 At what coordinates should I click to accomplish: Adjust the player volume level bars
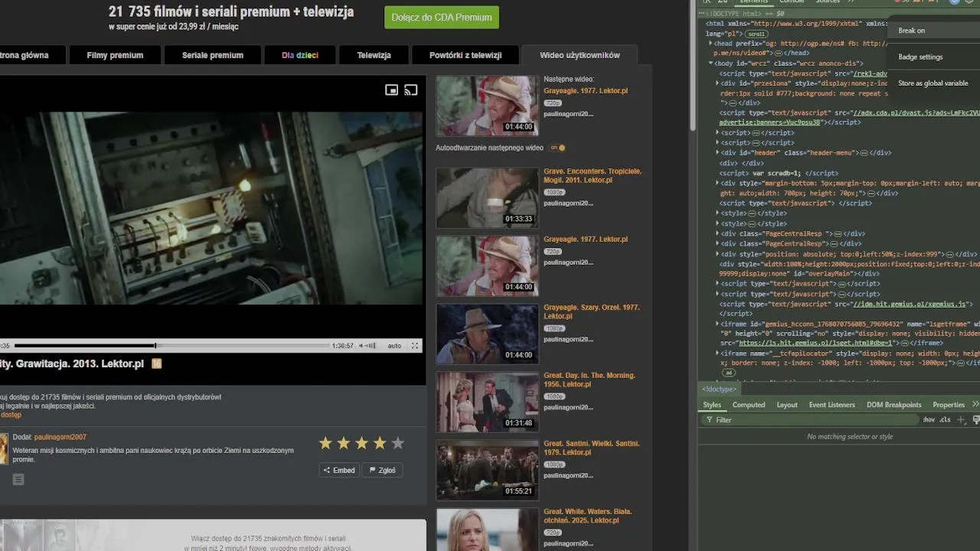[371, 346]
